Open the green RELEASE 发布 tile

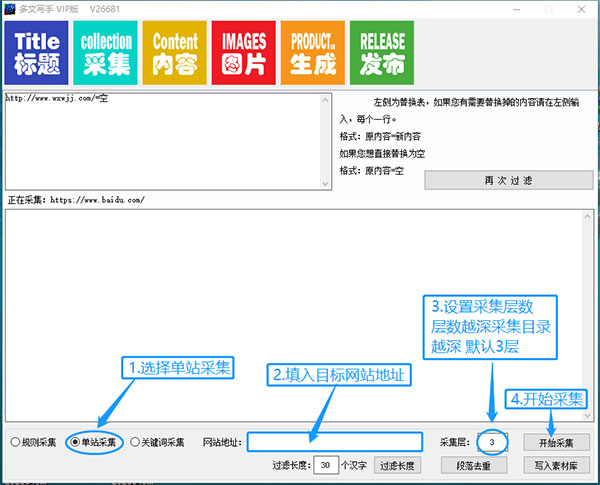(x=382, y=53)
